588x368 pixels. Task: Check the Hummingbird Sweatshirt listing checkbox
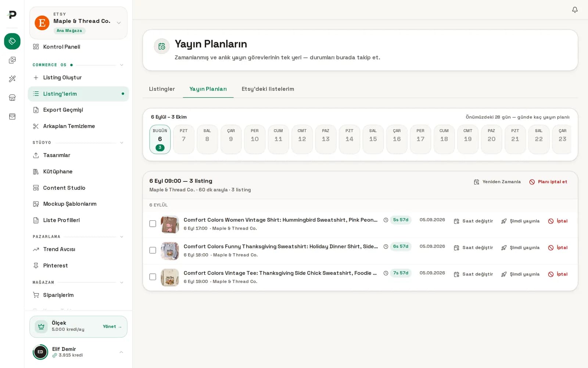[153, 224]
